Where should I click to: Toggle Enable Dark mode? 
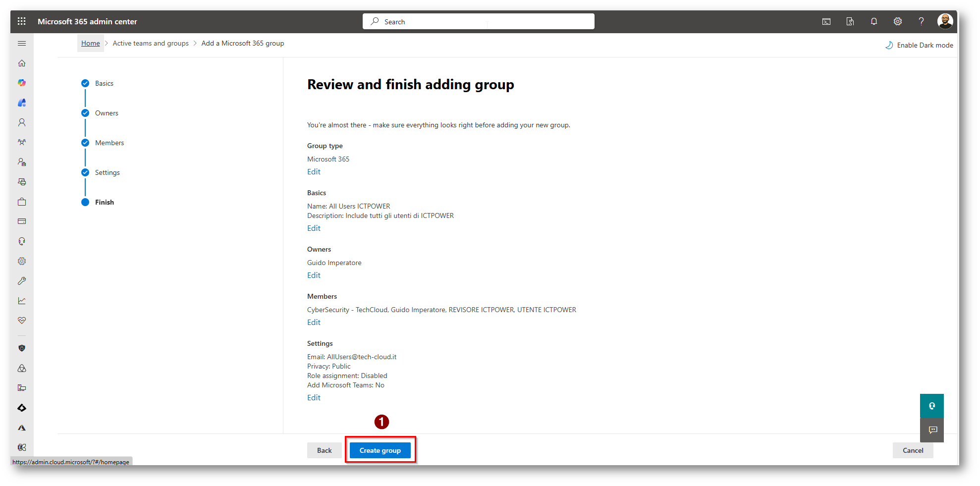click(919, 45)
